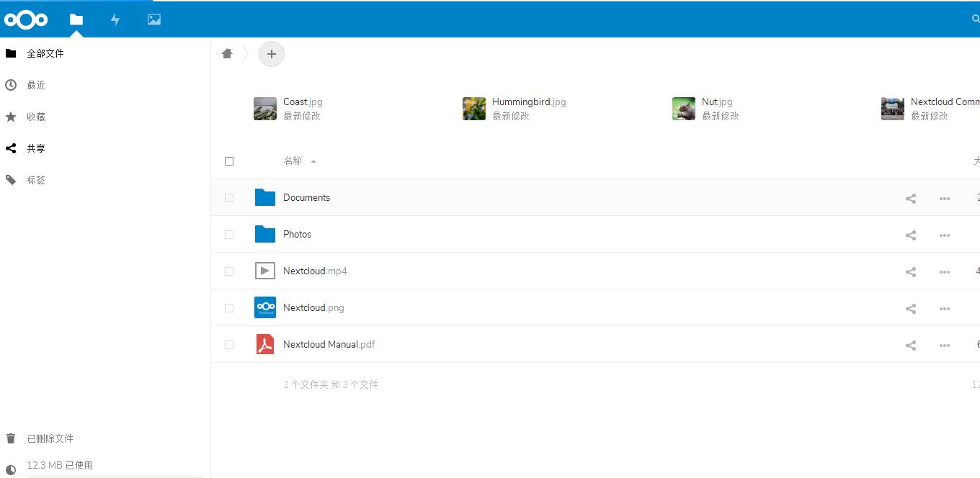Open the 收藏 (Favorites) sidebar item
This screenshot has height=478, width=980.
[37, 116]
